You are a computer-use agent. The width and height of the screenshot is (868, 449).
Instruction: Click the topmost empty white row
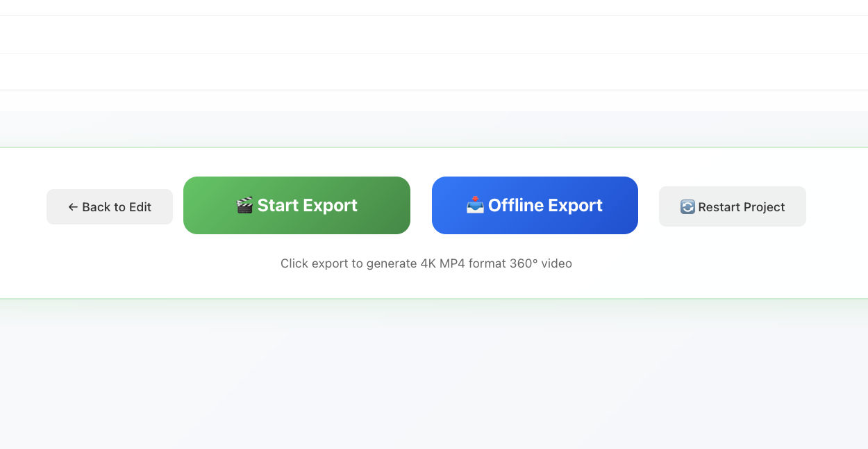click(x=434, y=8)
